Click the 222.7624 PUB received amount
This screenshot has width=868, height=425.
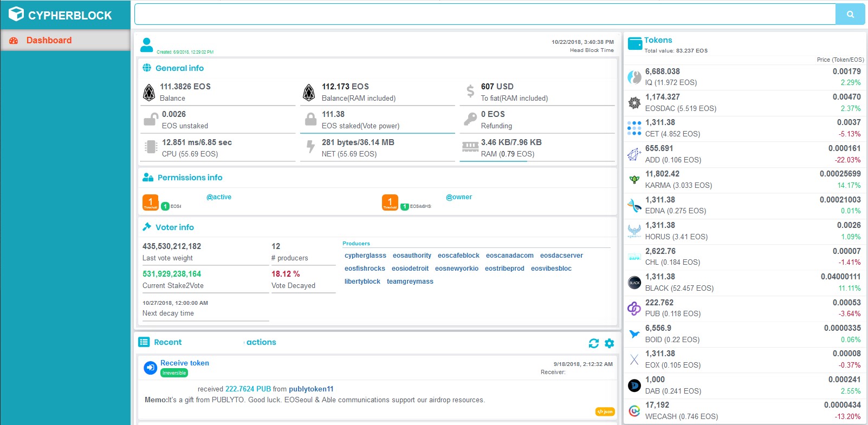tap(248, 389)
